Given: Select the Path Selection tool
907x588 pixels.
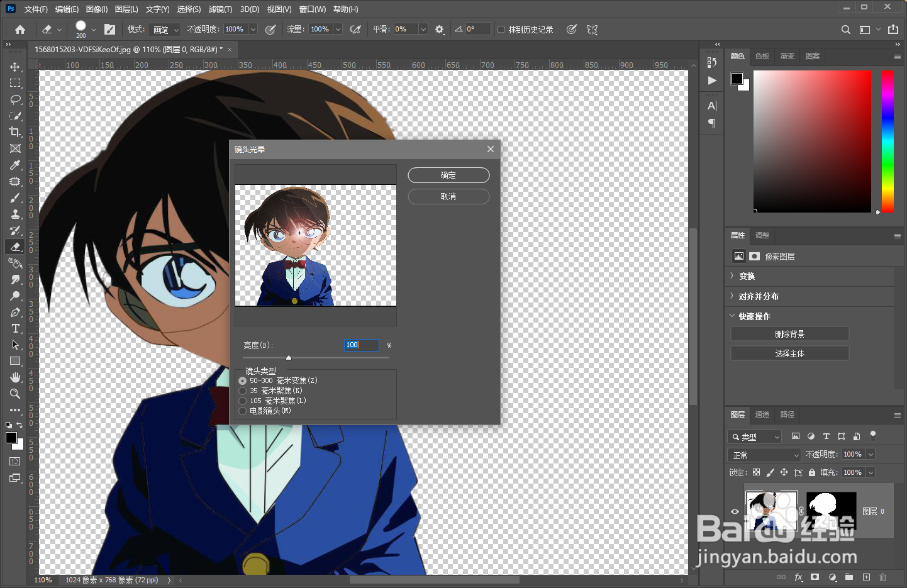Looking at the screenshot, I should [15, 345].
